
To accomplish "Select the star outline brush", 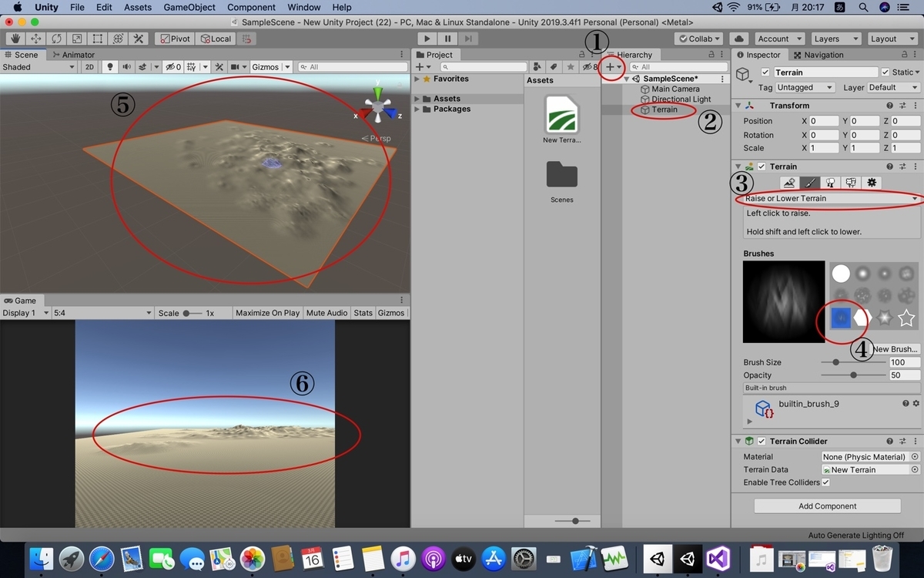I will (906, 317).
